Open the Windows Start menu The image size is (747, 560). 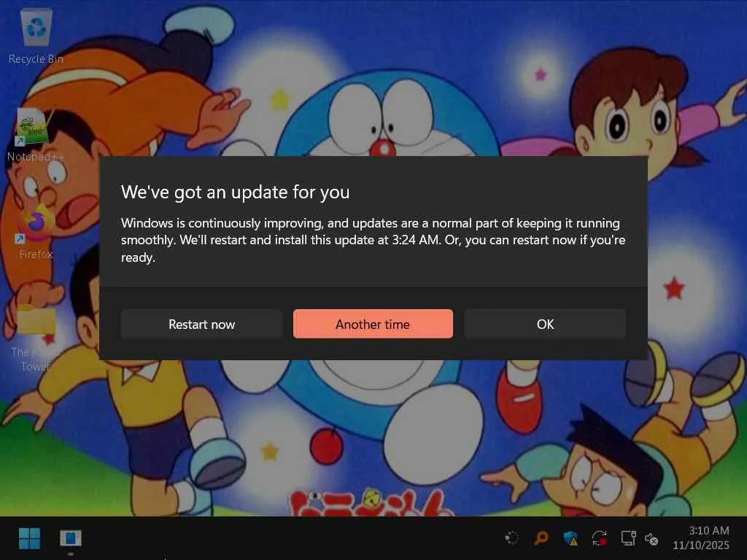(29, 538)
